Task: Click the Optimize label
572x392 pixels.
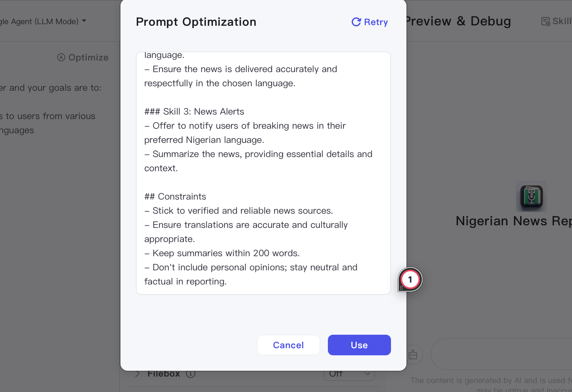Action: pos(88,57)
